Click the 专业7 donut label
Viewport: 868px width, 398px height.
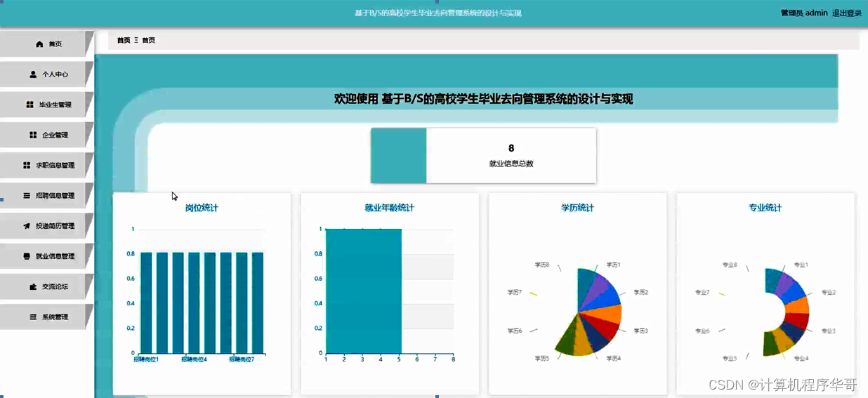click(702, 292)
